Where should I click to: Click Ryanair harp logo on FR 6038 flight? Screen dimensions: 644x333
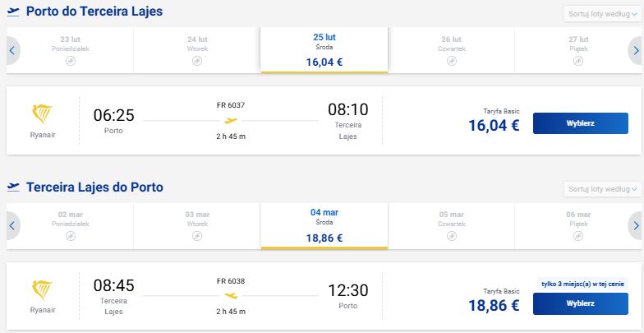coord(43,289)
